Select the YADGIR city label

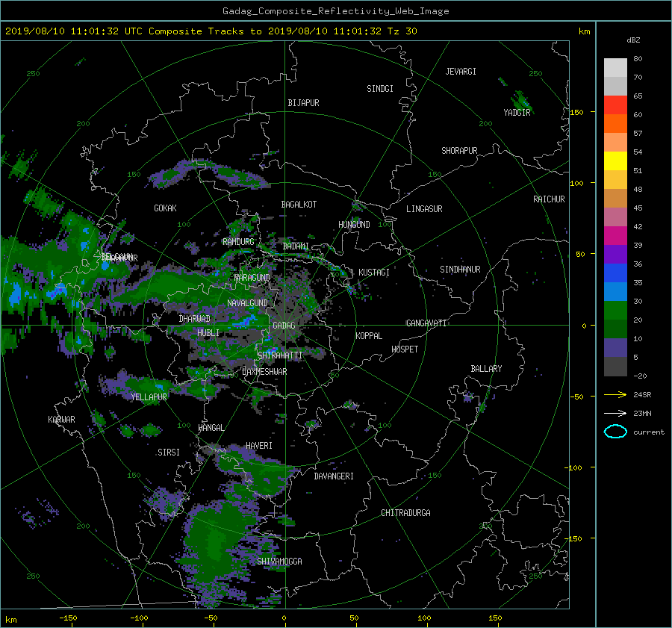click(x=517, y=113)
